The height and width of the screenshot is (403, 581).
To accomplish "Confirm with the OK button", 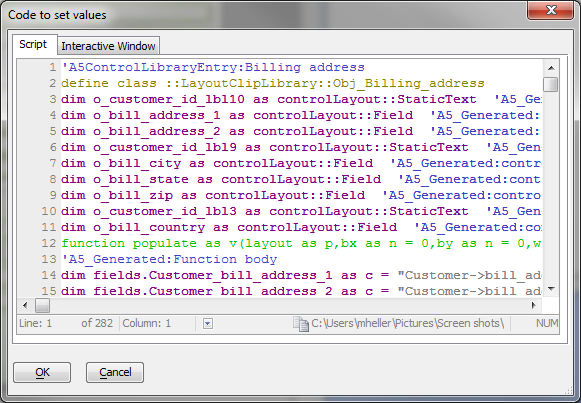I will click(x=42, y=372).
